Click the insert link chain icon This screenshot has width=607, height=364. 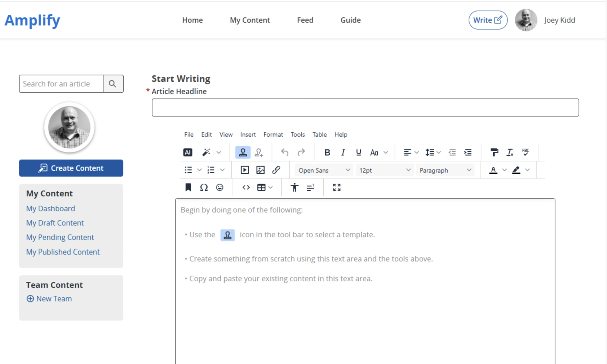[x=276, y=170]
